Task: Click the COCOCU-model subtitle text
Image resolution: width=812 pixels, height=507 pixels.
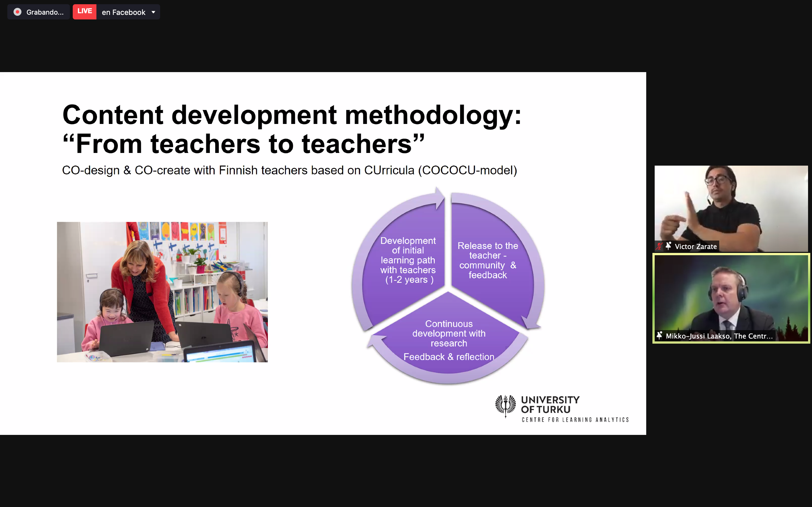Action: (289, 170)
